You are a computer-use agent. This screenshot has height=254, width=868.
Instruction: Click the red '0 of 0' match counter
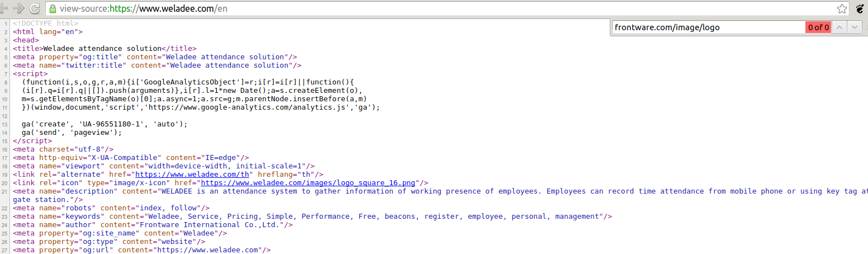coord(818,27)
